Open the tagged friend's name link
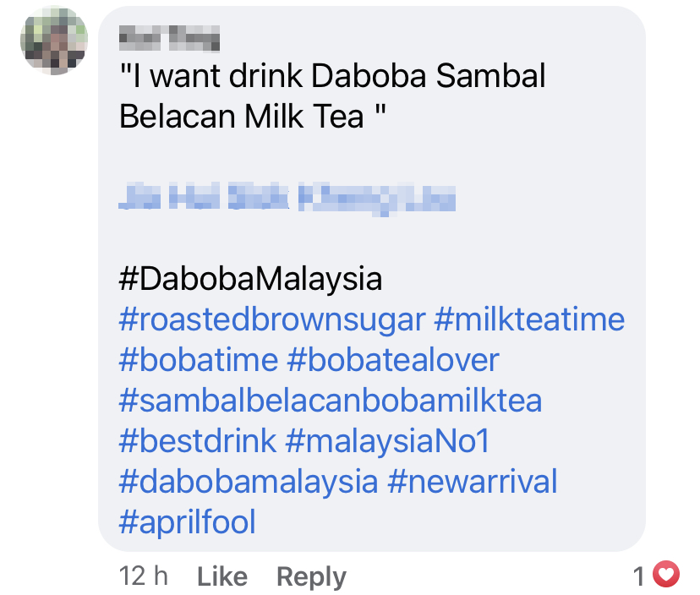Viewport: 700px width, 595px height. pos(287,199)
